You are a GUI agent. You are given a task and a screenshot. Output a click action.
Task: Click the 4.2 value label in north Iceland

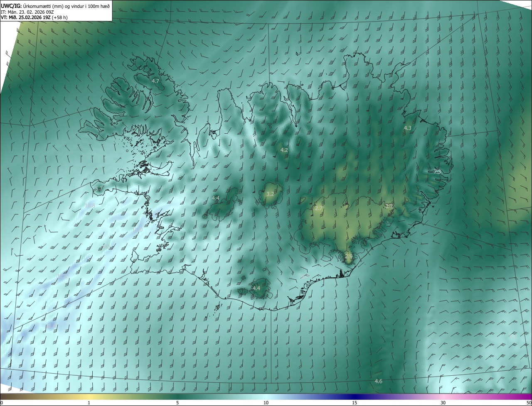(x=284, y=150)
